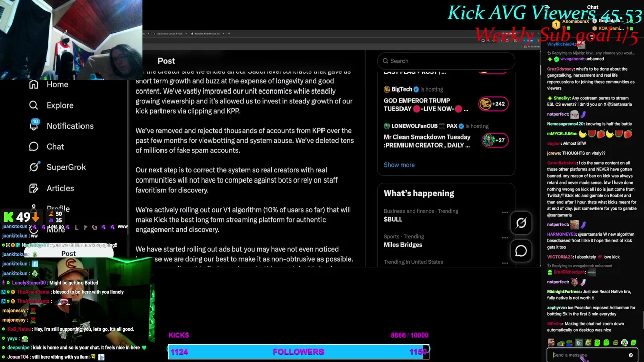The height and width of the screenshot is (362, 644).
Task: Click the What's happening heading
Action: tap(419, 193)
